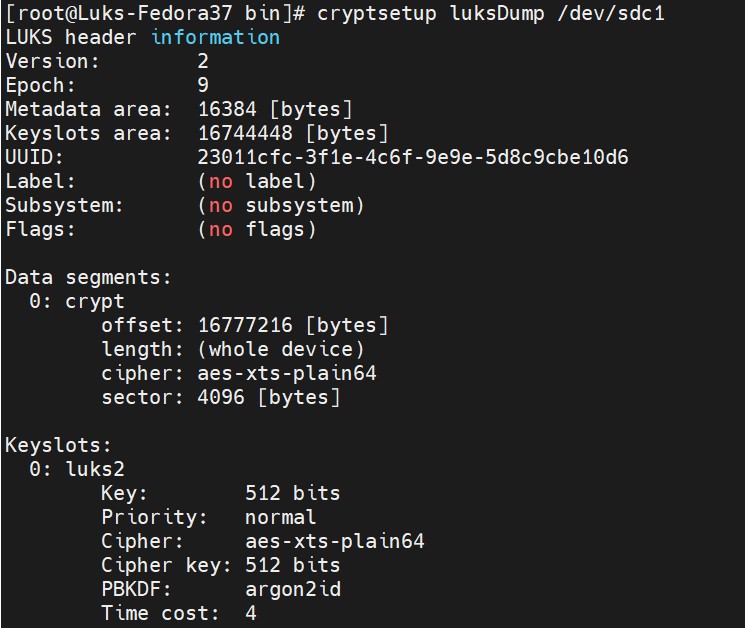Viewport: 745px width, 628px height.
Task: Click the Time cost value 4
Action: click(251, 613)
